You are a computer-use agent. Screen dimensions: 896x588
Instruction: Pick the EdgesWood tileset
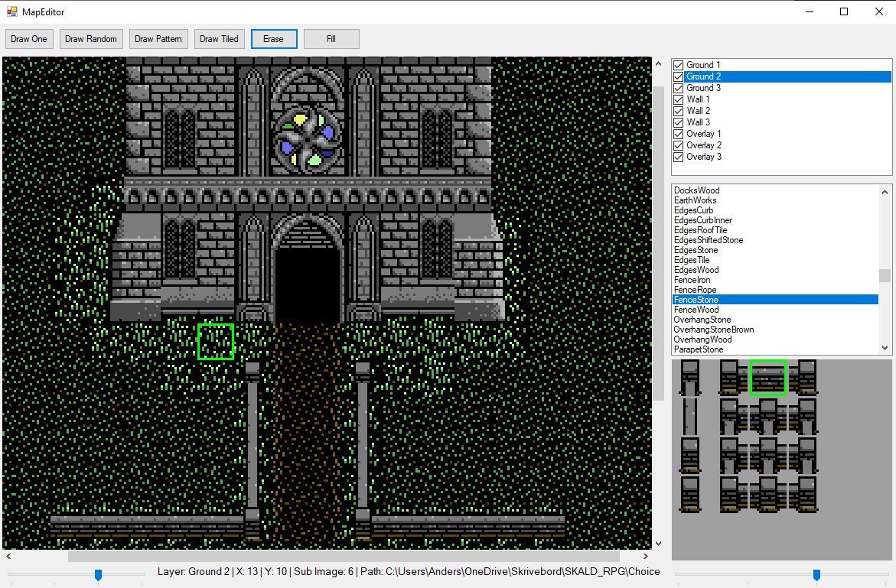click(x=775, y=270)
